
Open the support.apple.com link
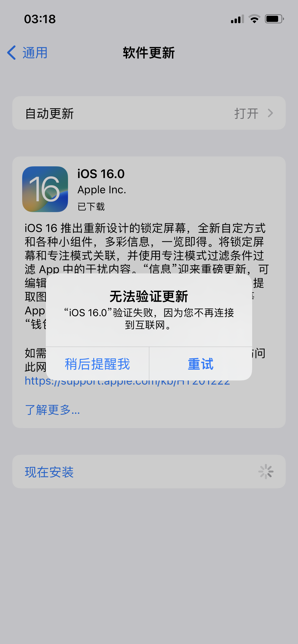[127, 382]
